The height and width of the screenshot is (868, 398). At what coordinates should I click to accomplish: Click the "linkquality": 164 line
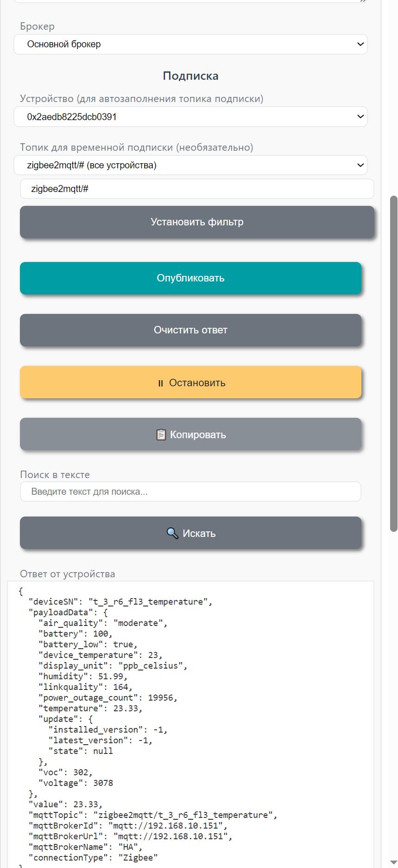(86, 687)
